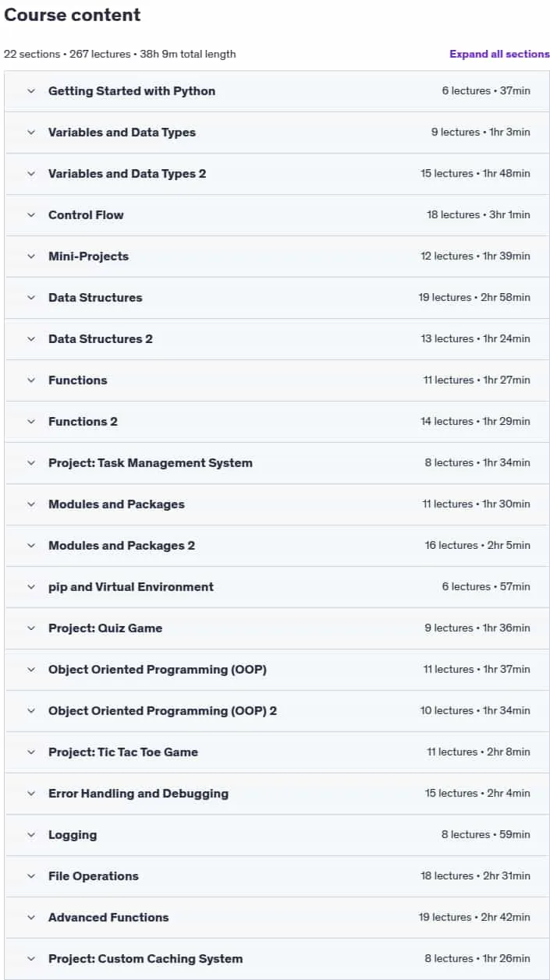550x980 pixels.
Task: Click the Expand all sections link
Action: click(499, 54)
